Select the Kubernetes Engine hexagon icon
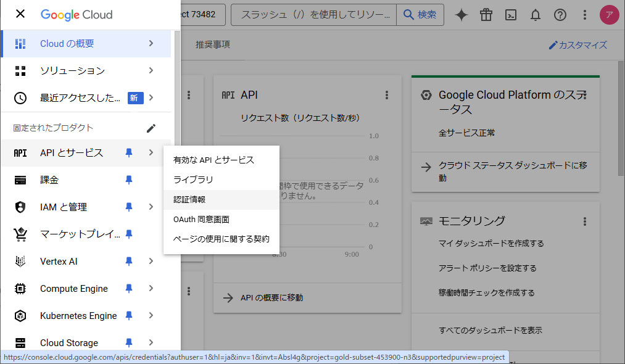625x364 pixels. 20,316
